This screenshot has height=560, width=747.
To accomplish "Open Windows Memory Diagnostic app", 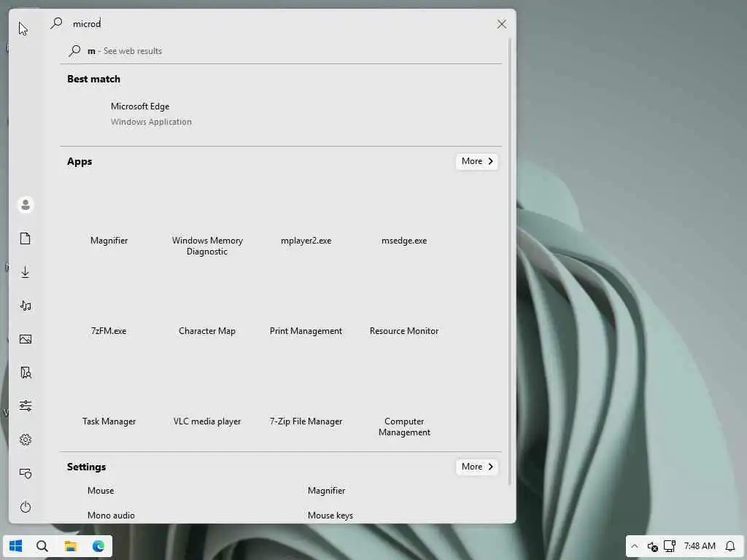I will click(x=207, y=219).
